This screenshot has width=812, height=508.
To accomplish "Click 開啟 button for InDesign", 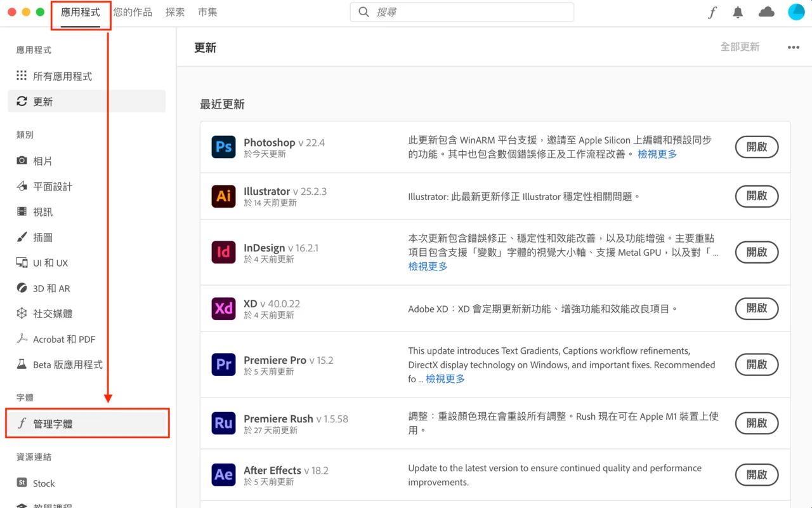I will (757, 252).
